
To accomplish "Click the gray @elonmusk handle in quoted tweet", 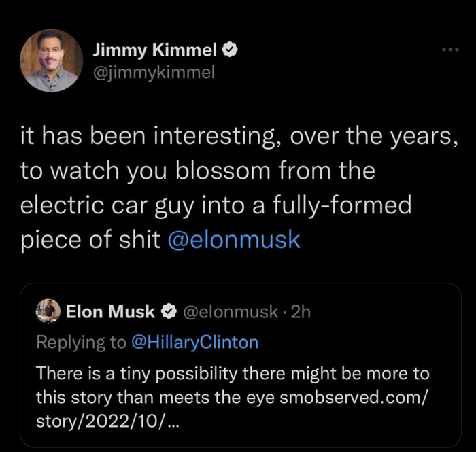I will click(228, 312).
